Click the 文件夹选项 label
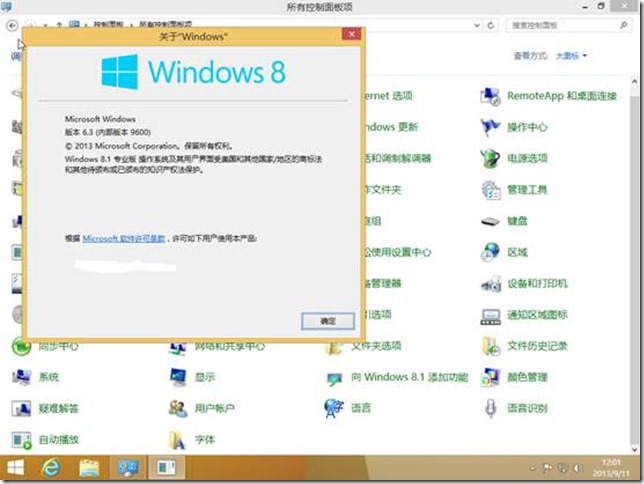This screenshot has height=484, width=644. pyautogui.click(x=376, y=346)
